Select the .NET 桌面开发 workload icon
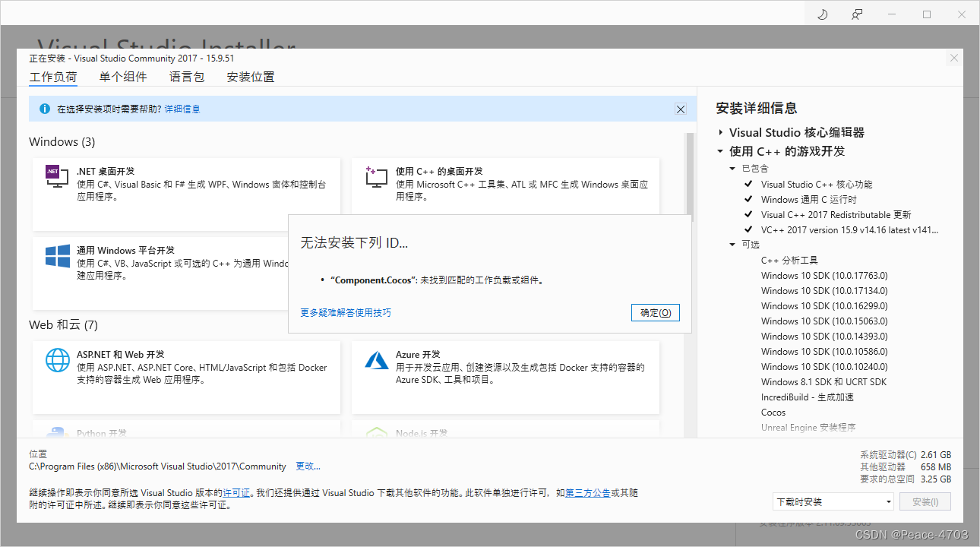The width and height of the screenshot is (980, 547). [56, 176]
